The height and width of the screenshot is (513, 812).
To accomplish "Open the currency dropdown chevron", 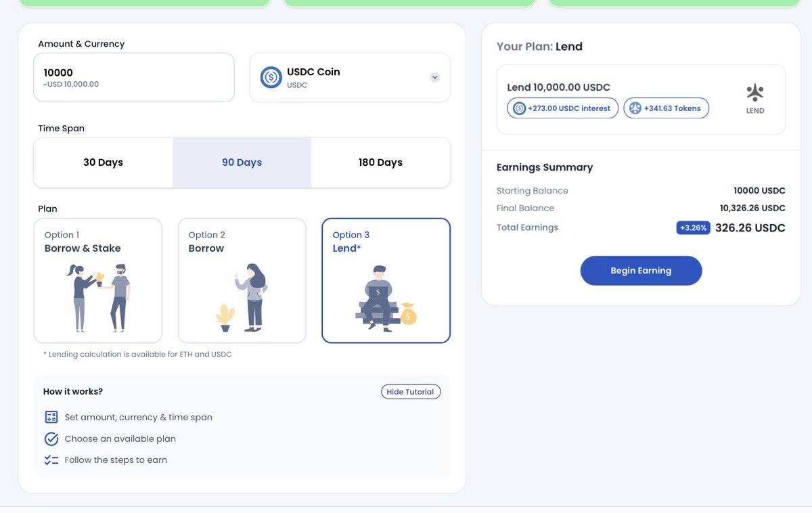I will coord(435,77).
